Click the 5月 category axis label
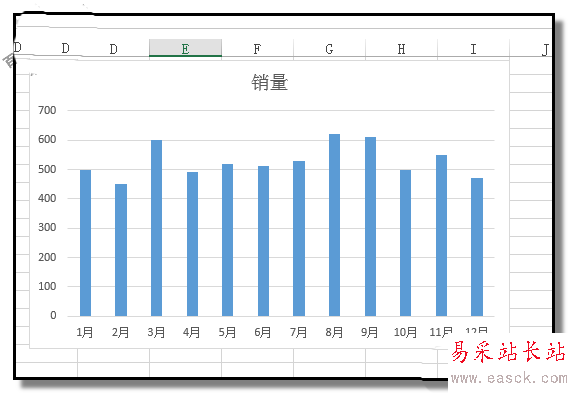 point(227,332)
